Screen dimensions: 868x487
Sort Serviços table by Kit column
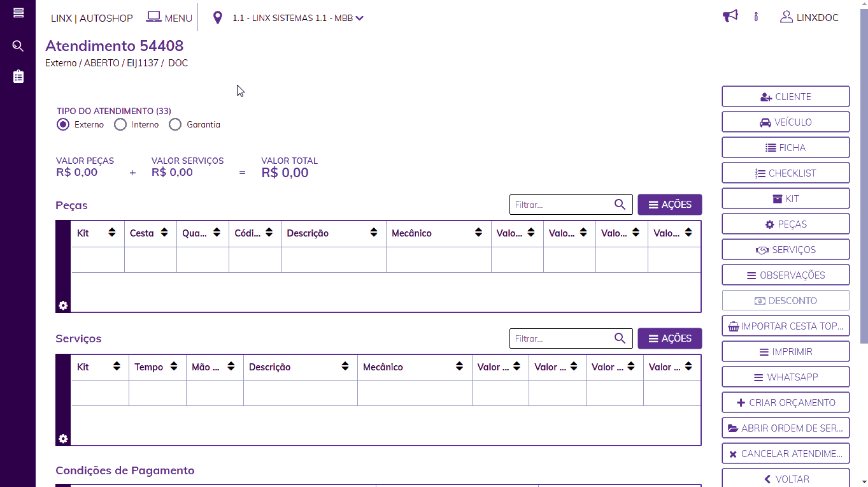117,367
